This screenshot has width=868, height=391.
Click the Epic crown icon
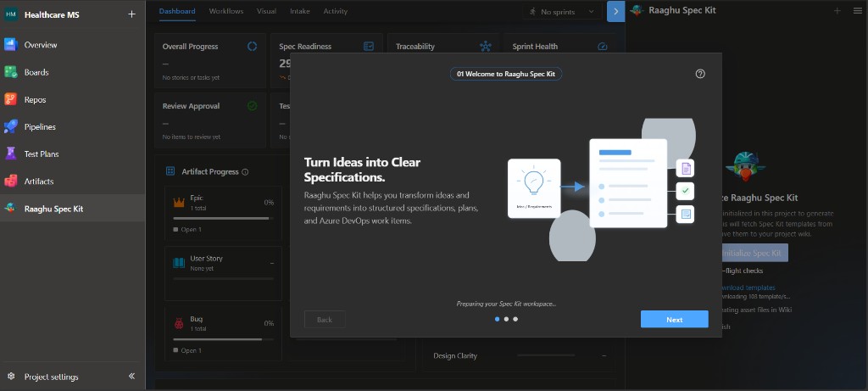179,203
